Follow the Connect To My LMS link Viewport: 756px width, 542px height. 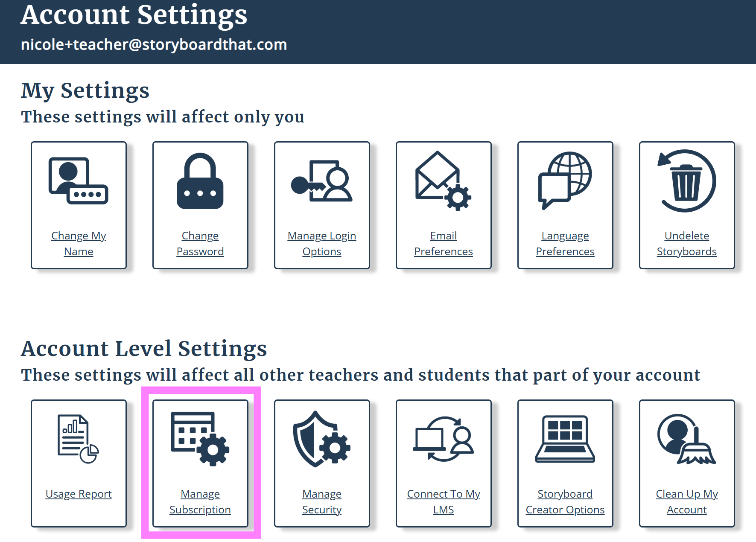click(x=444, y=502)
